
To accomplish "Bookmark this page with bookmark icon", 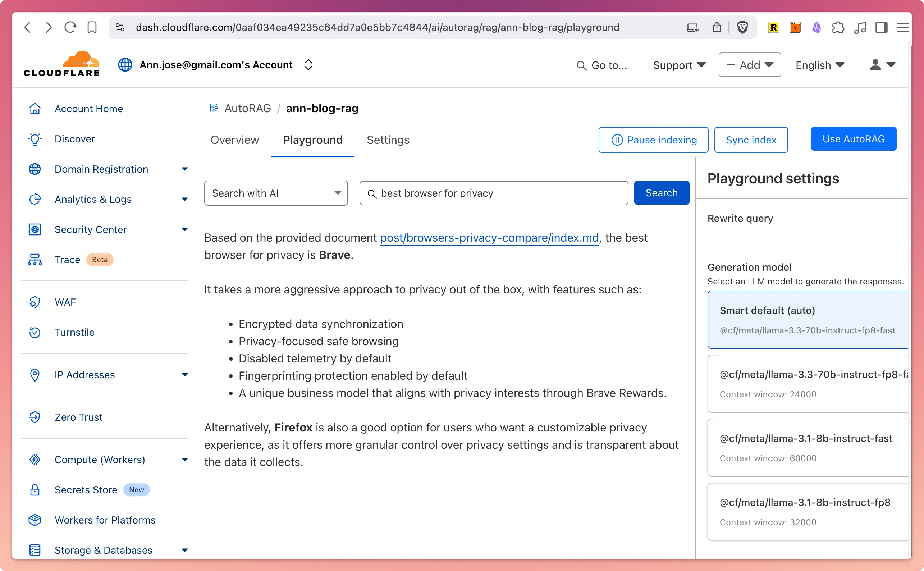I will click(92, 27).
